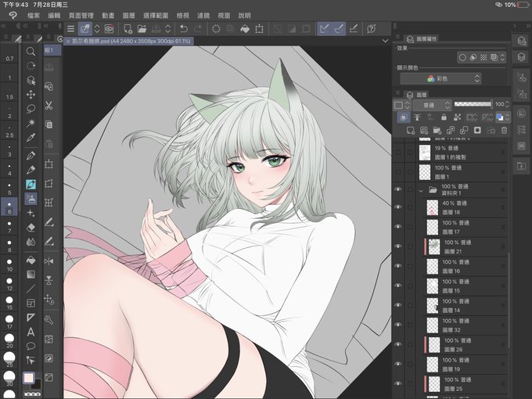
Task: Select the Move layer arrows tool
Action: click(x=31, y=95)
